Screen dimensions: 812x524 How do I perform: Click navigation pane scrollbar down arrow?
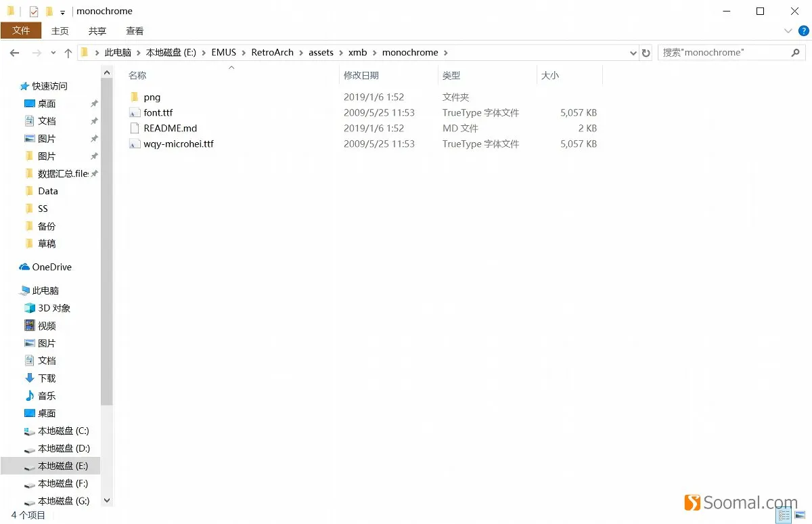[106, 500]
